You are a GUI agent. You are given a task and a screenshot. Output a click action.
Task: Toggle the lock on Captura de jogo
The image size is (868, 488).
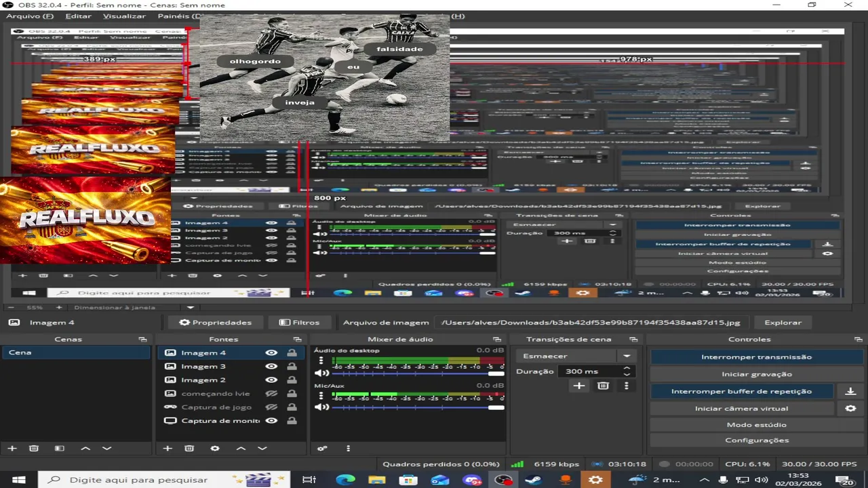tap(292, 407)
